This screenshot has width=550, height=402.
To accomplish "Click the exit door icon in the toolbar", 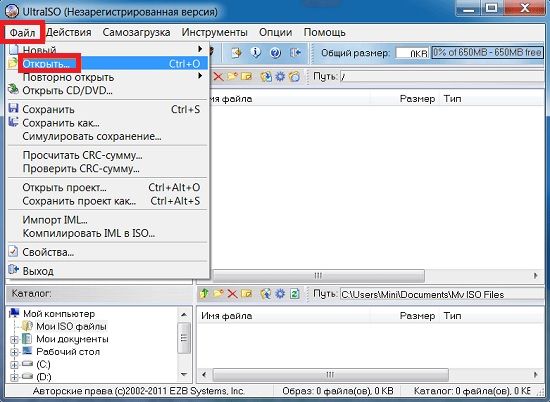I will coord(295,53).
